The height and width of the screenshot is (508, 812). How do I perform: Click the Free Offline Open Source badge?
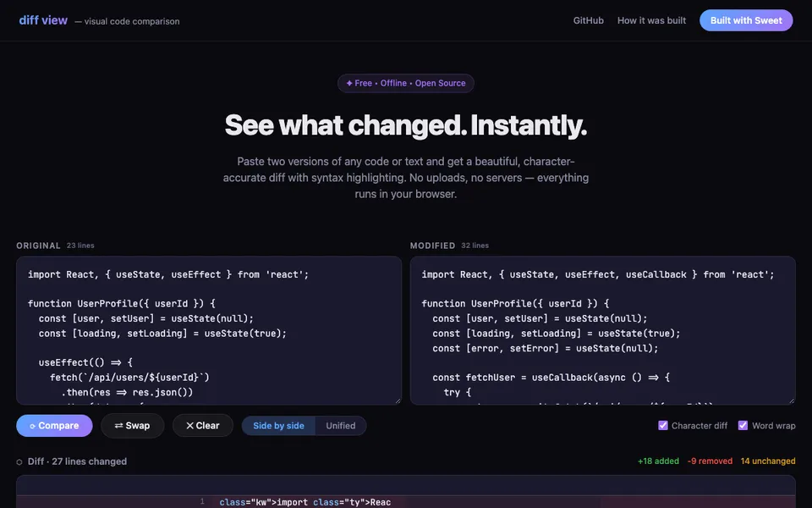point(405,83)
